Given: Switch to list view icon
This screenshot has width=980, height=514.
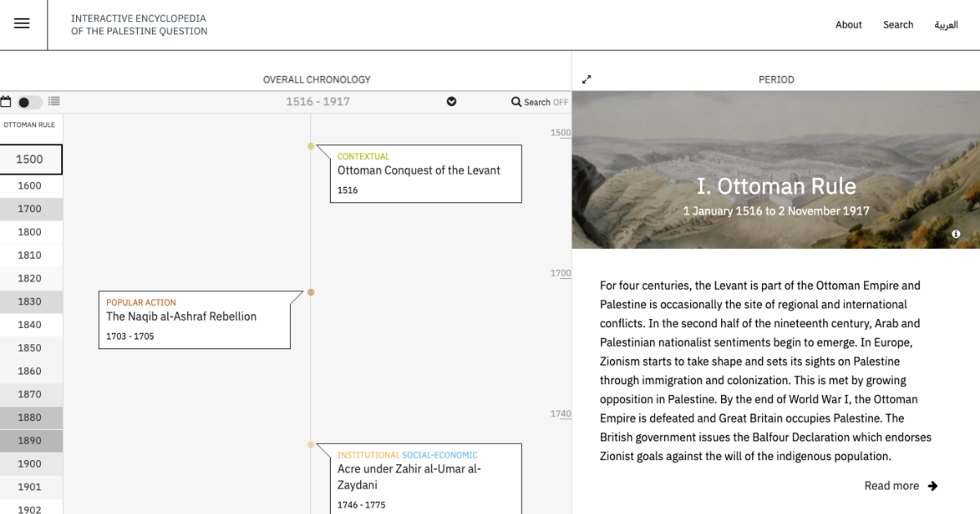Looking at the screenshot, I should tap(54, 102).
